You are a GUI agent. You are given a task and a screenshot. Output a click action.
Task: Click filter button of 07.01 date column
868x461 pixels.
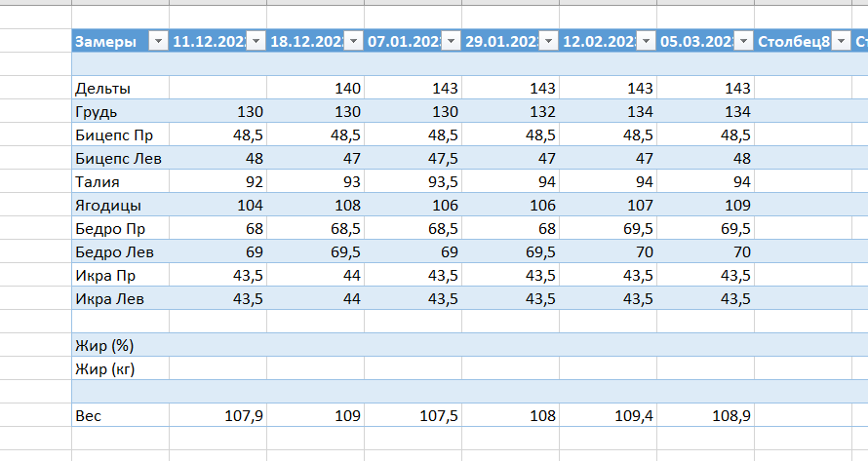[x=451, y=42]
